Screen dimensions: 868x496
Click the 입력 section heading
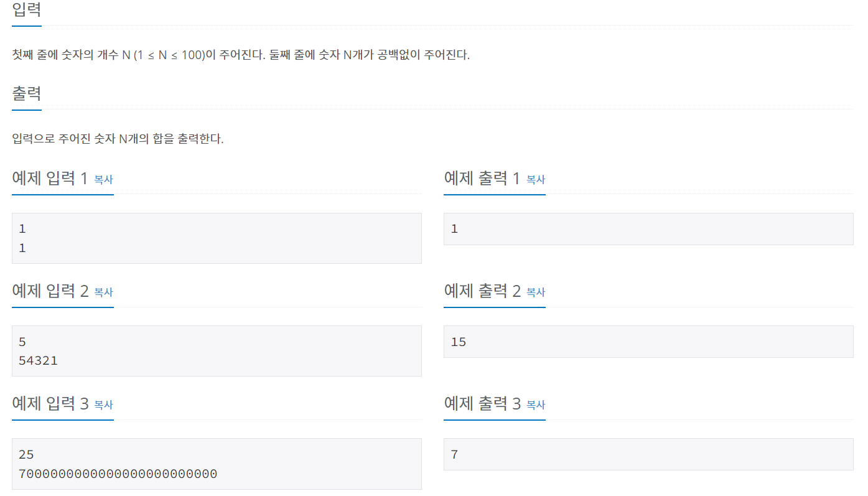point(27,10)
